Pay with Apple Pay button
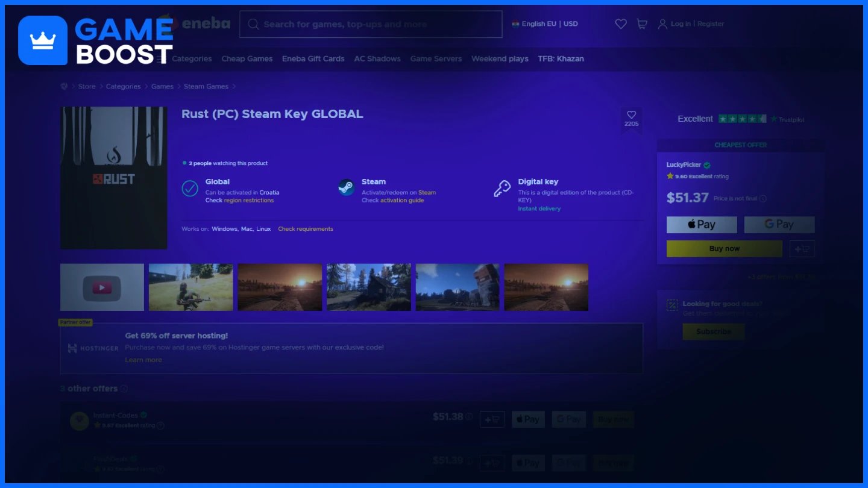 702,225
